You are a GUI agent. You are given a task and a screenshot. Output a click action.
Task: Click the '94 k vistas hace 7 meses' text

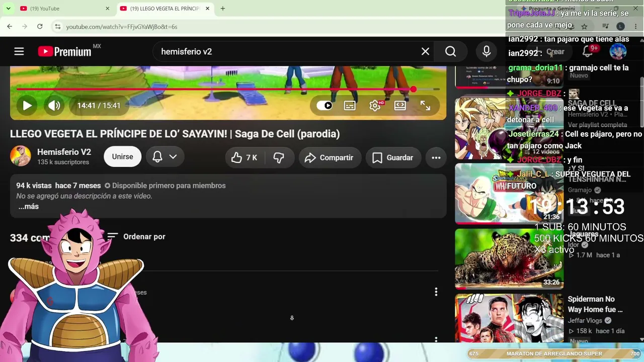pyautogui.click(x=58, y=186)
